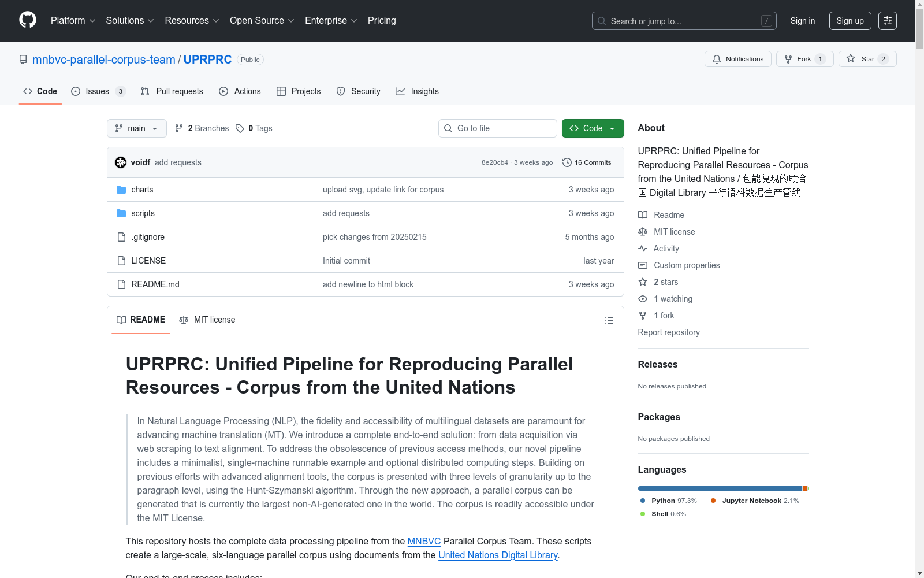Fork the repository

tap(805, 59)
